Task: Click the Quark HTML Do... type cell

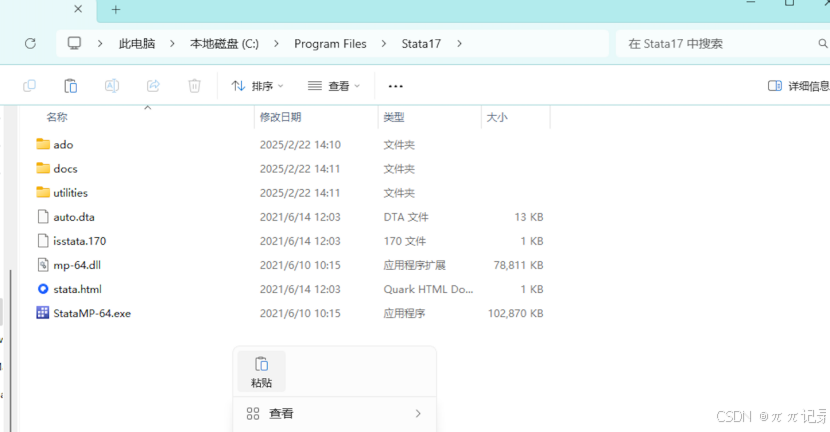Action: pos(428,289)
